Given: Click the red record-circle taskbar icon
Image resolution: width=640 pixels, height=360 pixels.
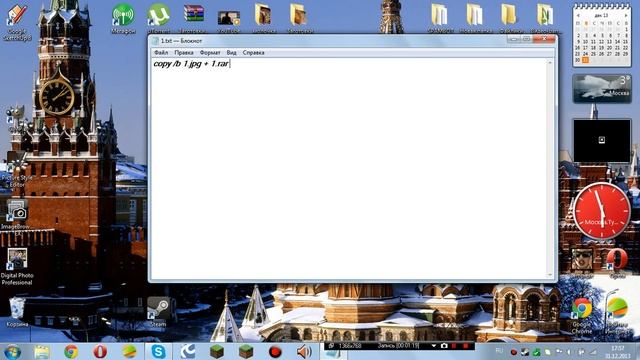Looking at the screenshot, I should (x=275, y=351).
